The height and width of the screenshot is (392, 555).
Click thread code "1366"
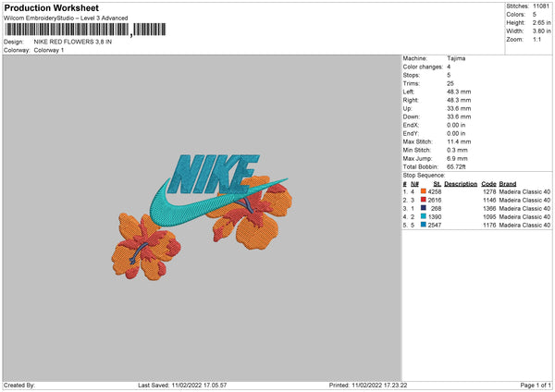(x=489, y=208)
